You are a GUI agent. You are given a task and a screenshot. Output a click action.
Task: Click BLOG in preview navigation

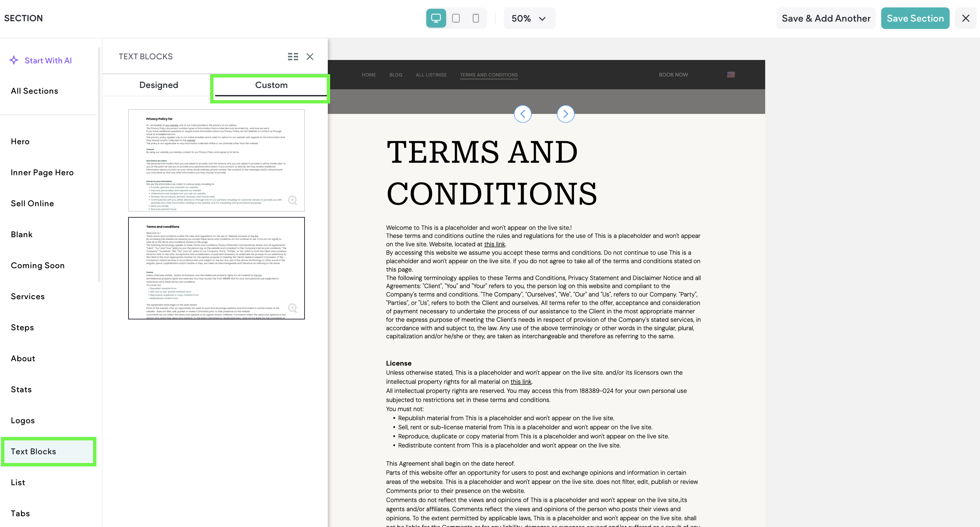396,74
